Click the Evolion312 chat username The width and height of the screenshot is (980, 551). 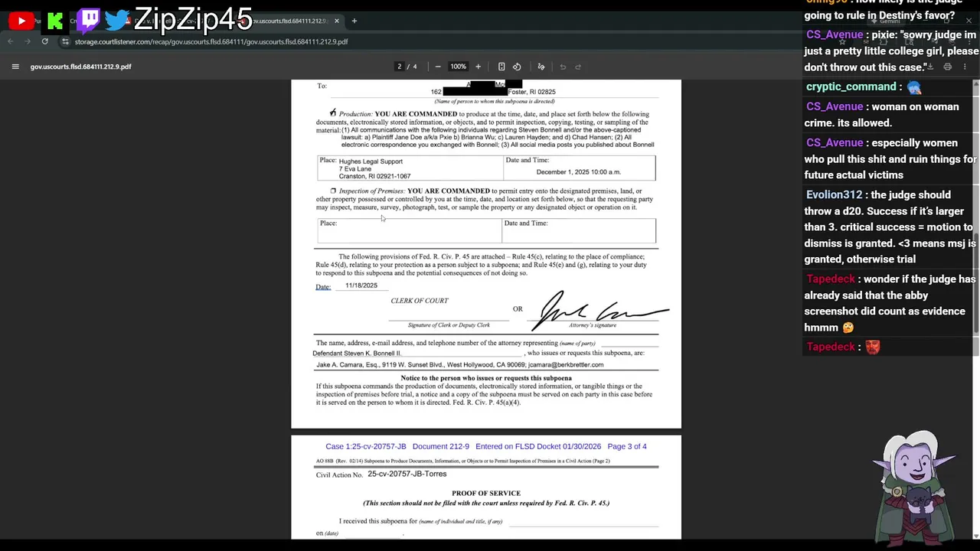point(834,195)
